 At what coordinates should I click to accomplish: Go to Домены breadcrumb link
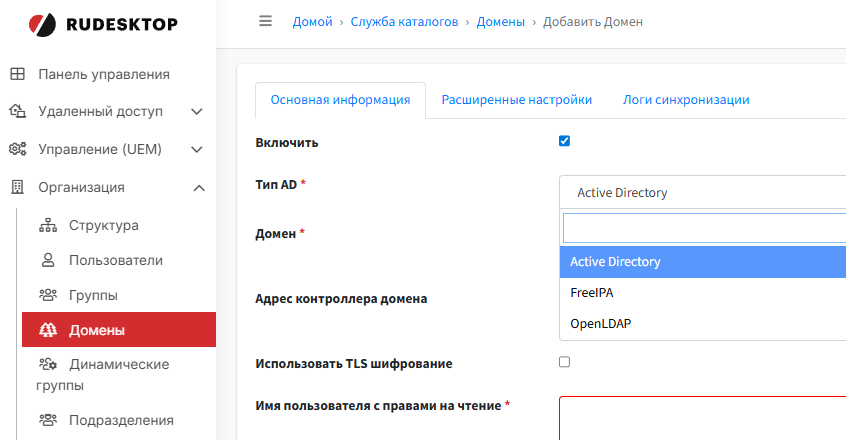point(500,22)
